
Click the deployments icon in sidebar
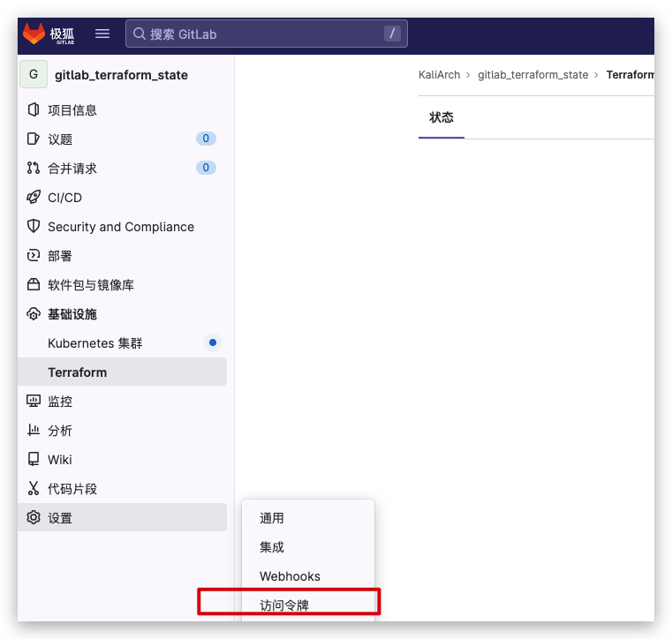(x=34, y=256)
